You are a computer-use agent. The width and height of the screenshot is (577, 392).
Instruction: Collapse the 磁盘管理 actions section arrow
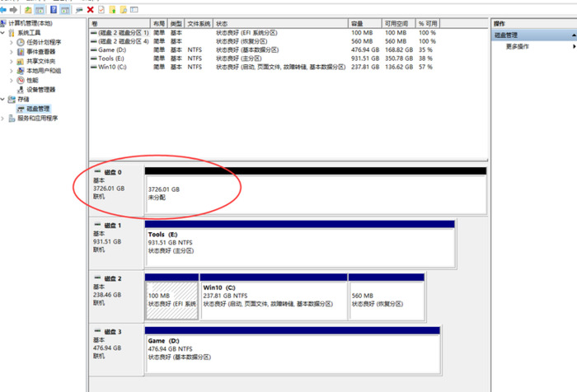(570, 35)
